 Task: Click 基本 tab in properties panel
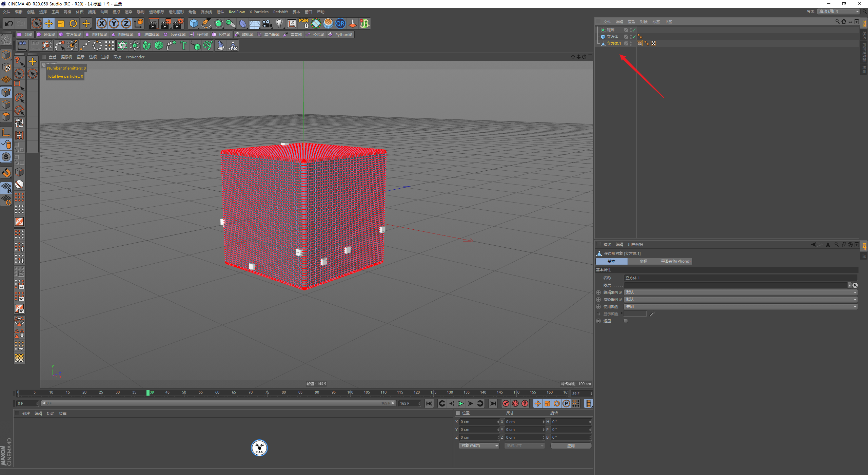point(610,262)
